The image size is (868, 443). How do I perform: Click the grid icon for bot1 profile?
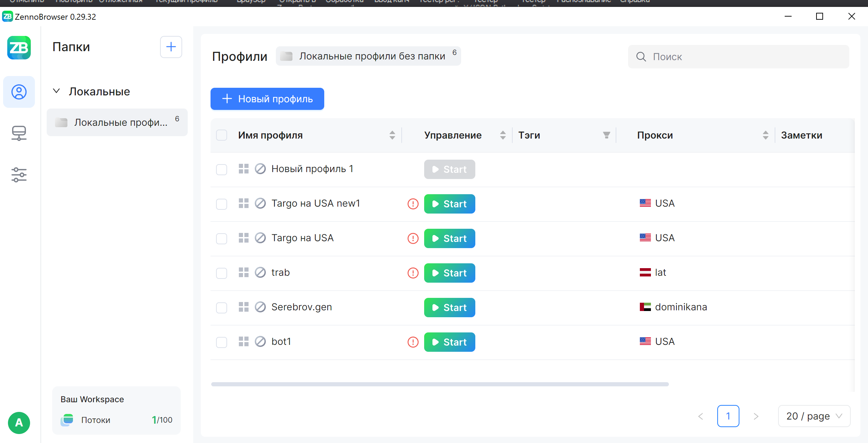tap(244, 341)
